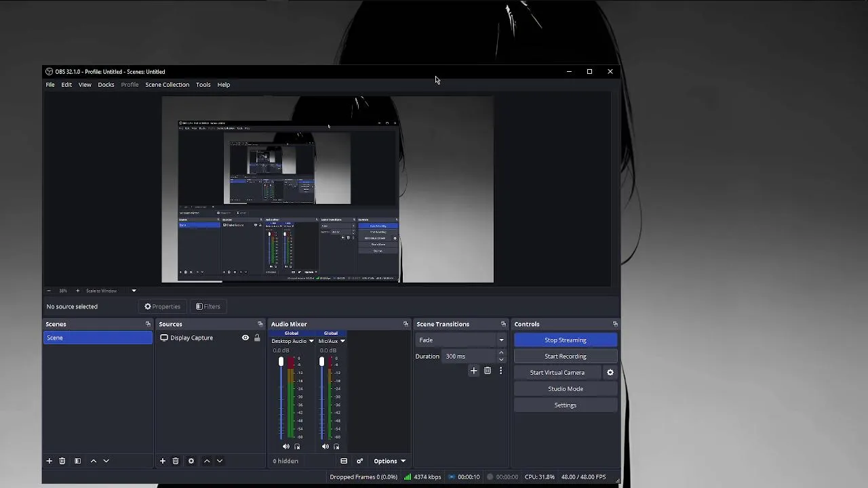This screenshot has height=488, width=868.
Task: Toggle the Display Capture lock
Action: point(257,338)
